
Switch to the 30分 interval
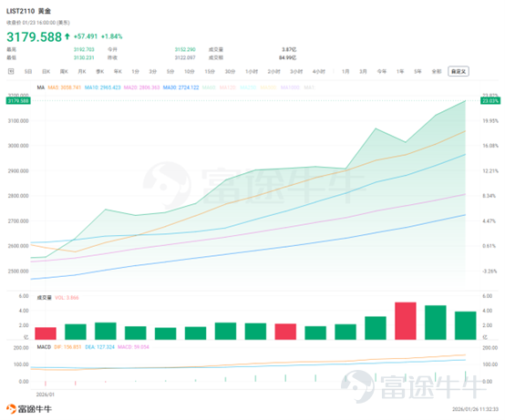tap(230, 71)
